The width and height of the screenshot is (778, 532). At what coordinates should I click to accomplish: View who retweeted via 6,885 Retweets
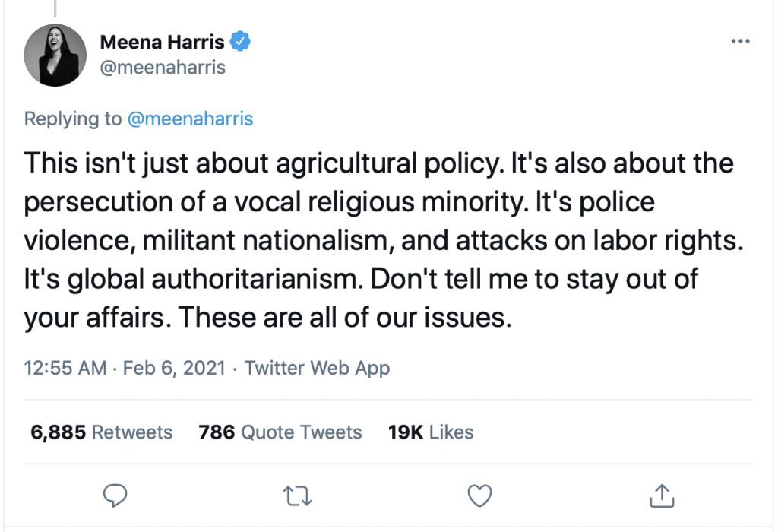point(101,432)
